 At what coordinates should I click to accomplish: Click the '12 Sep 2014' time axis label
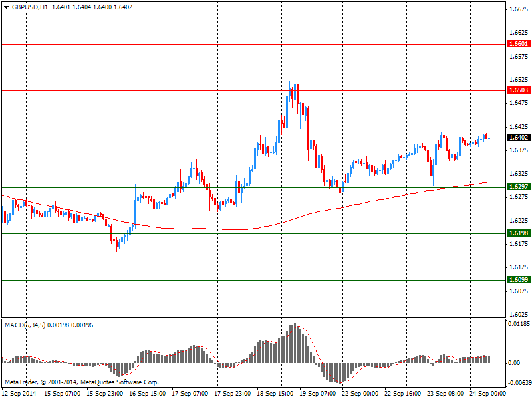19,394
